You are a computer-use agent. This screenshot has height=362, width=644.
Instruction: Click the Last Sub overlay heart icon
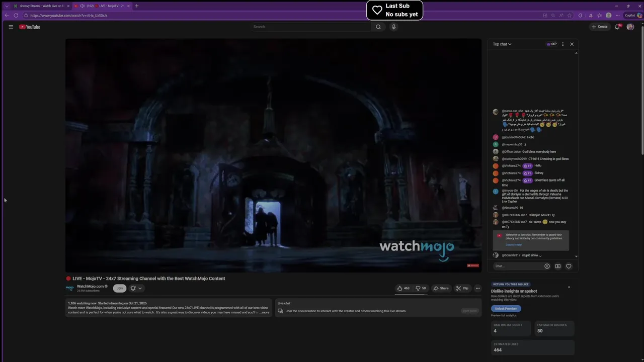[x=377, y=10]
